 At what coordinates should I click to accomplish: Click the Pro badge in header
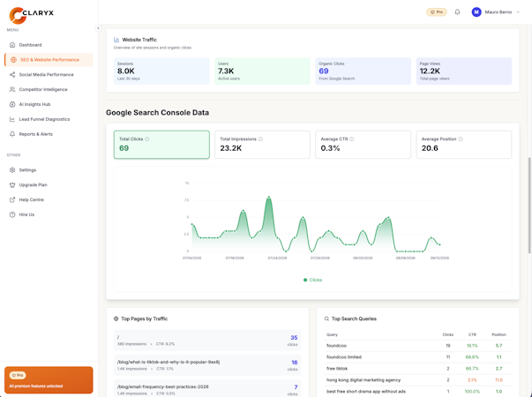[x=437, y=12]
